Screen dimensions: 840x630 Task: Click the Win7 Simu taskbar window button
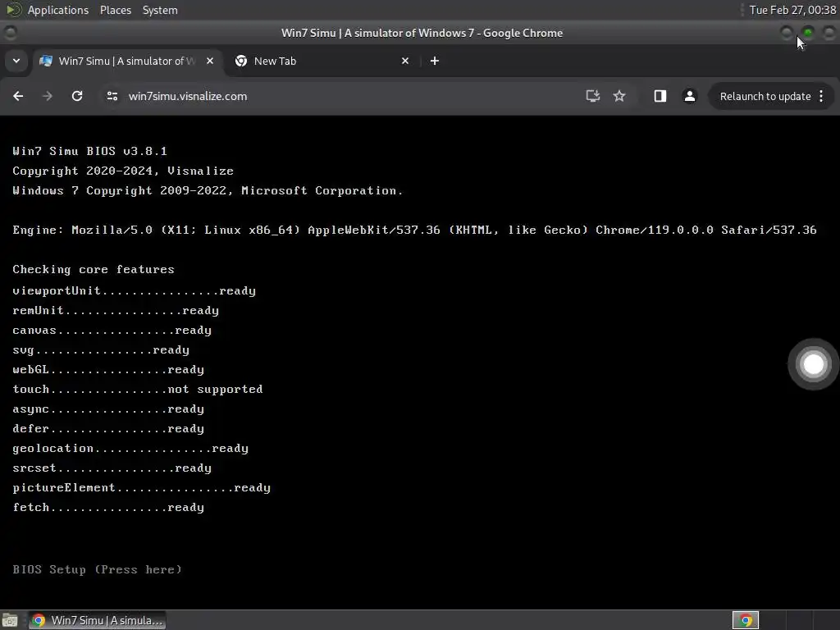coord(97,620)
